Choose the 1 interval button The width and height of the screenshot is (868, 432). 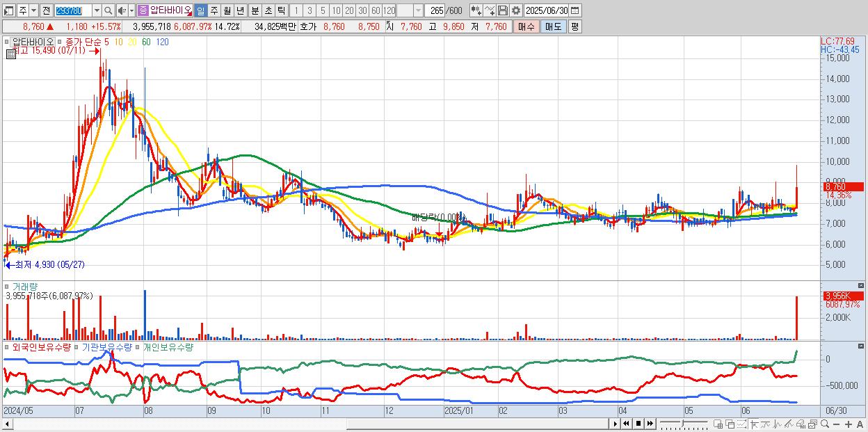click(296, 10)
